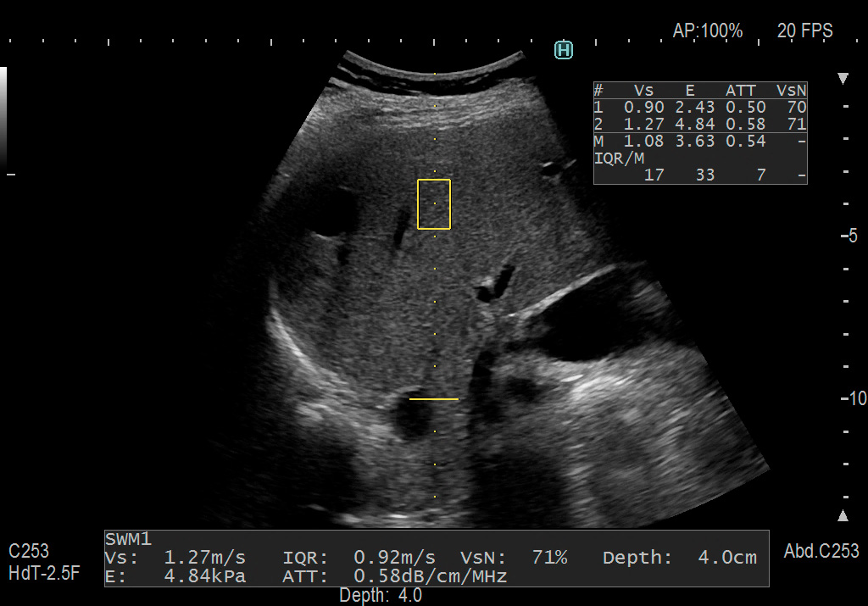Click the upward triangle below the depth scale
Viewport: 868px width, 606px height.
tap(843, 515)
